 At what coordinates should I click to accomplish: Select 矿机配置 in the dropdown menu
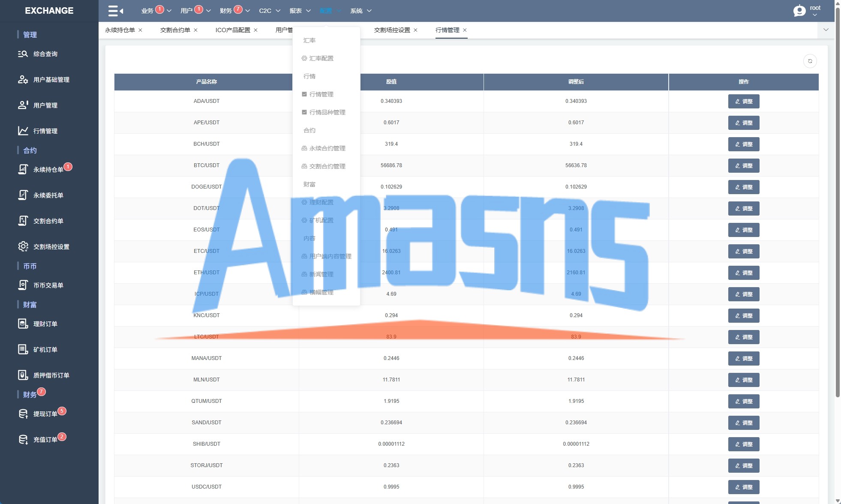(x=318, y=220)
